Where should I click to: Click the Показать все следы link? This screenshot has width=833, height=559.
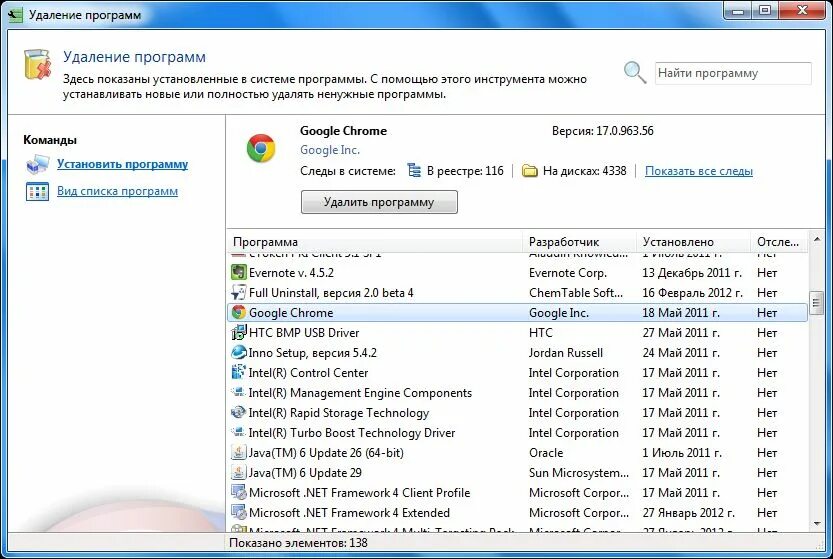point(699,171)
